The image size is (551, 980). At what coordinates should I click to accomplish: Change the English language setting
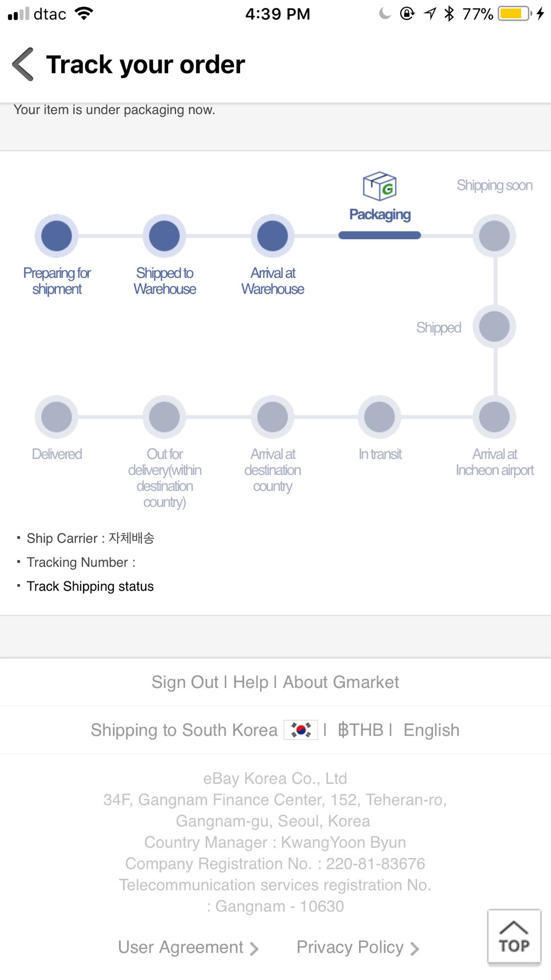click(x=431, y=730)
